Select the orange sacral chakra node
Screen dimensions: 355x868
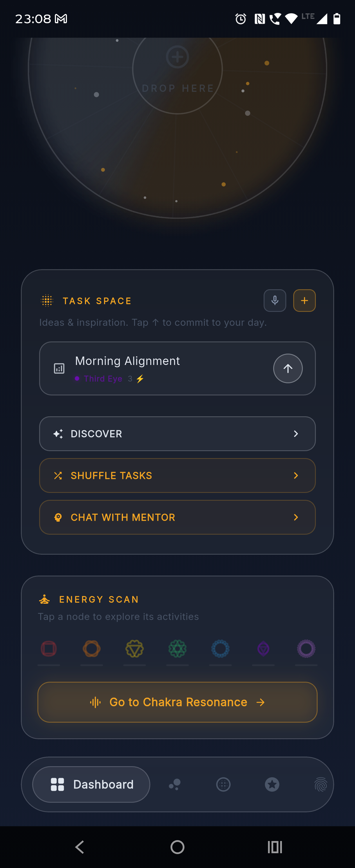[92, 649]
